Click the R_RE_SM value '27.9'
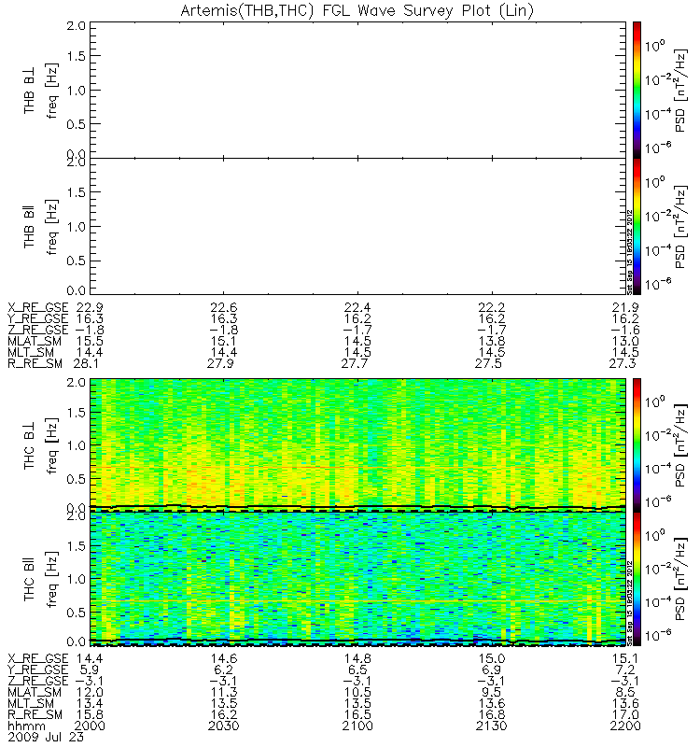This screenshot has width=700, height=747. pyautogui.click(x=220, y=363)
